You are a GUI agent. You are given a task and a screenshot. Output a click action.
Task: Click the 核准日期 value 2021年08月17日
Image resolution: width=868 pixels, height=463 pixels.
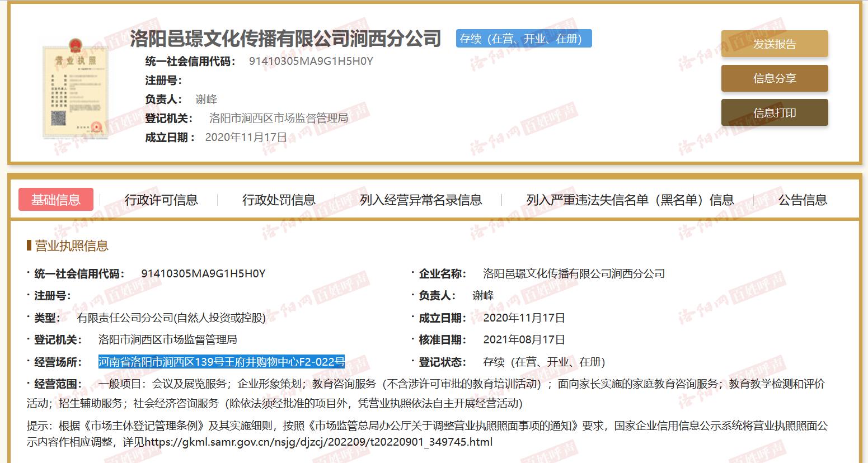(x=524, y=339)
